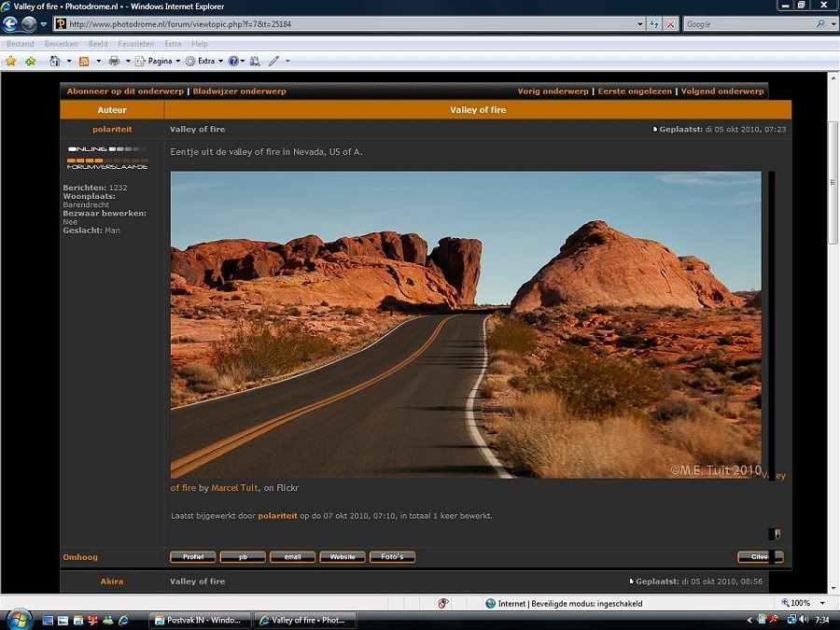Open the Extra gear toolbar dropdown
This screenshot has width=840, height=630.
(204, 61)
